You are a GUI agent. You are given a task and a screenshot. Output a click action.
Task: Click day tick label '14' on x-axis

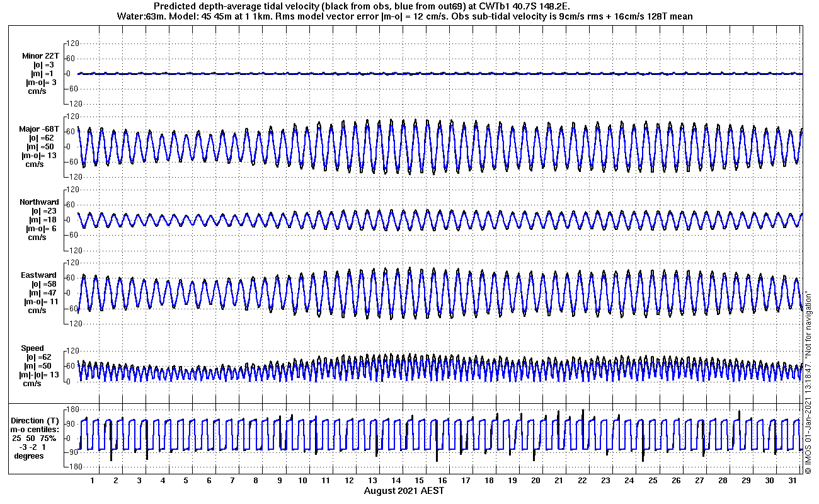(x=396, y=480)
